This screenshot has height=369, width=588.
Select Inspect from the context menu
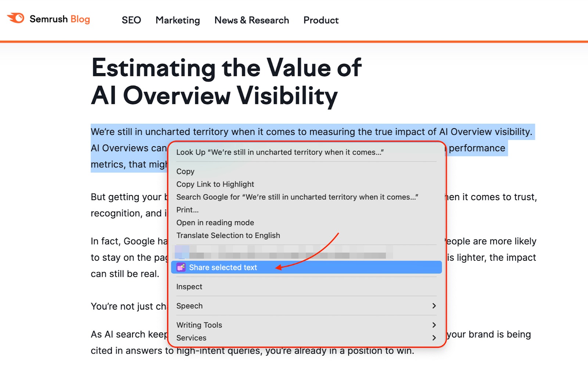tap(189, 287)
